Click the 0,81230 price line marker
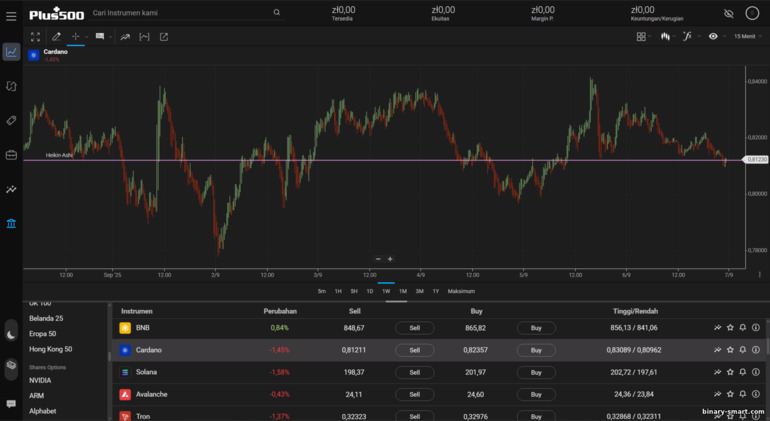 (755, 160)
